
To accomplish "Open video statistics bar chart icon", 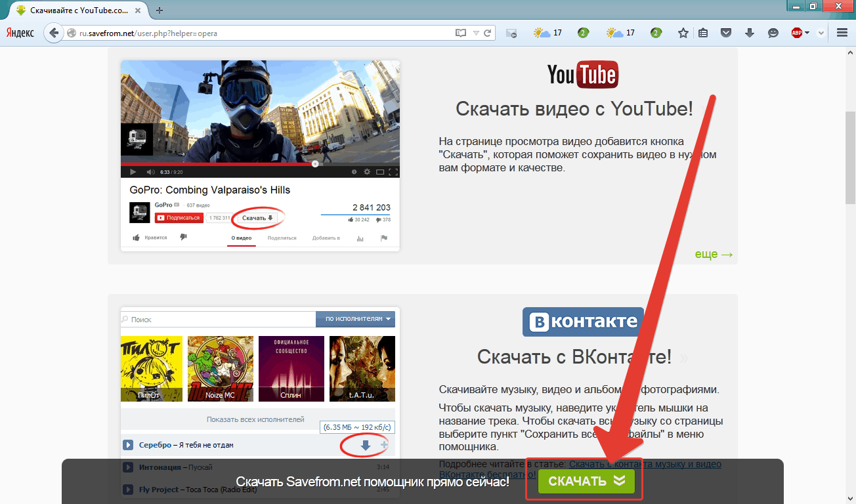I will click(360, 238).
